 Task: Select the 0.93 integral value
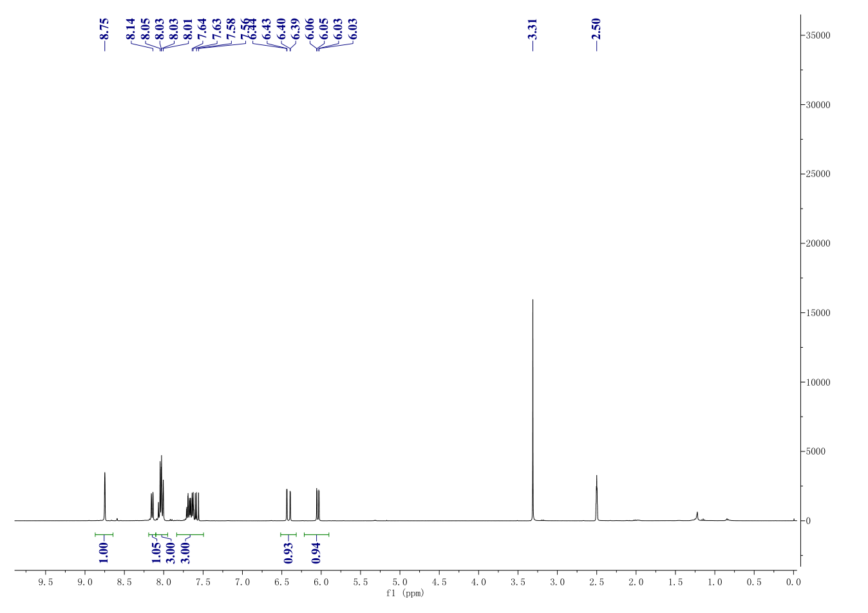click(x=288, y=552)
